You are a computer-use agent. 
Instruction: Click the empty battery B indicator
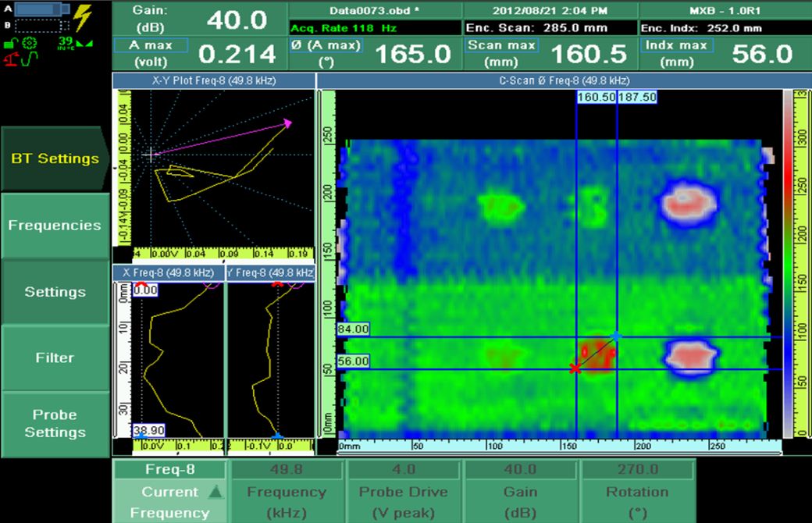[39, 25]
